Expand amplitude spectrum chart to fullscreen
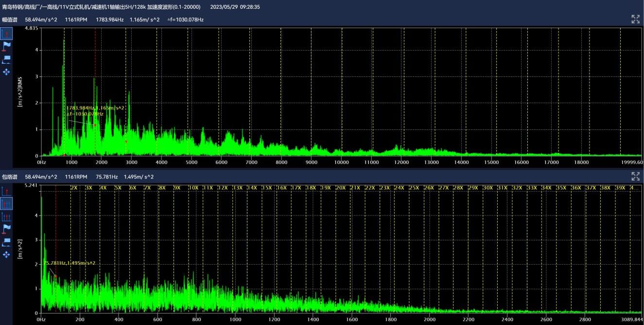 point(635,19)
